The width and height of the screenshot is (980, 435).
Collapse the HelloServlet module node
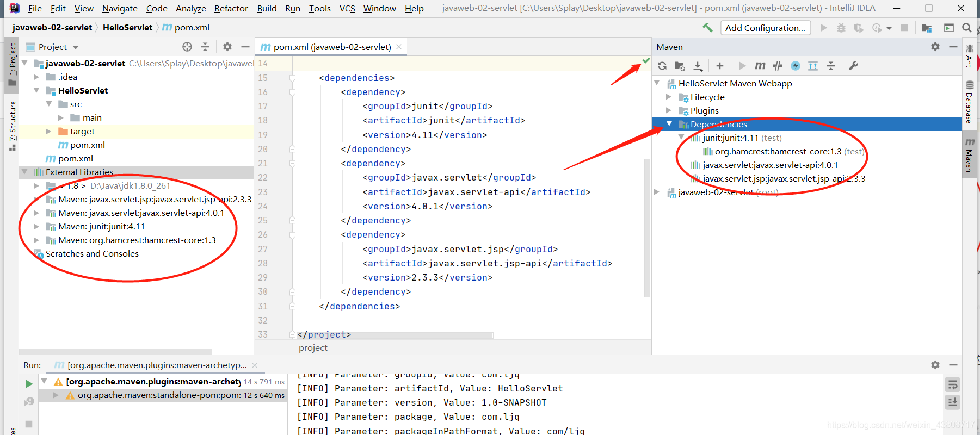[x=36, y=91]
